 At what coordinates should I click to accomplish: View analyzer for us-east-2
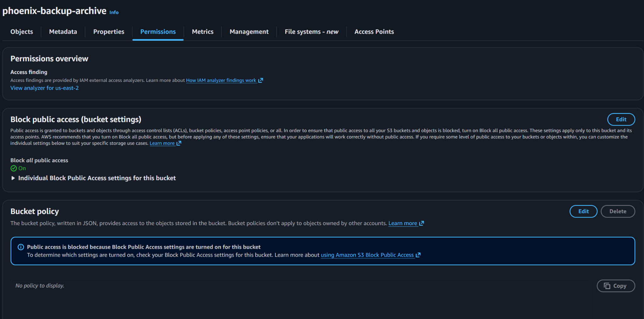coord(45,88)
